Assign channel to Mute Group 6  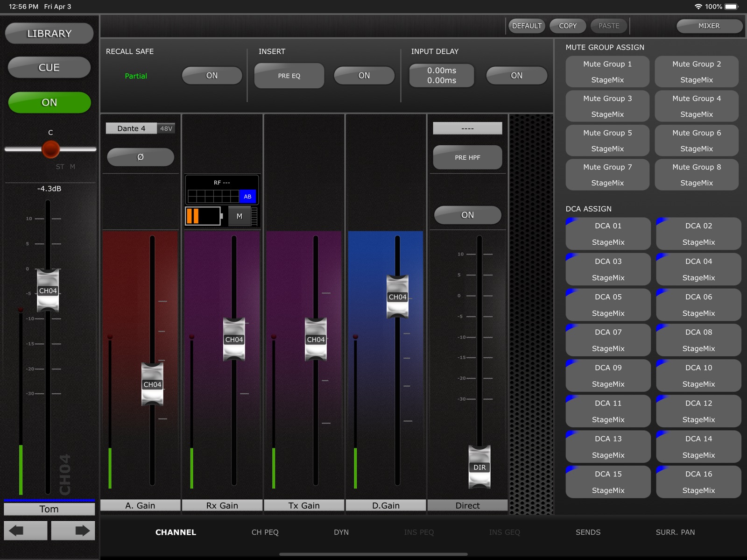click(697, 141)
